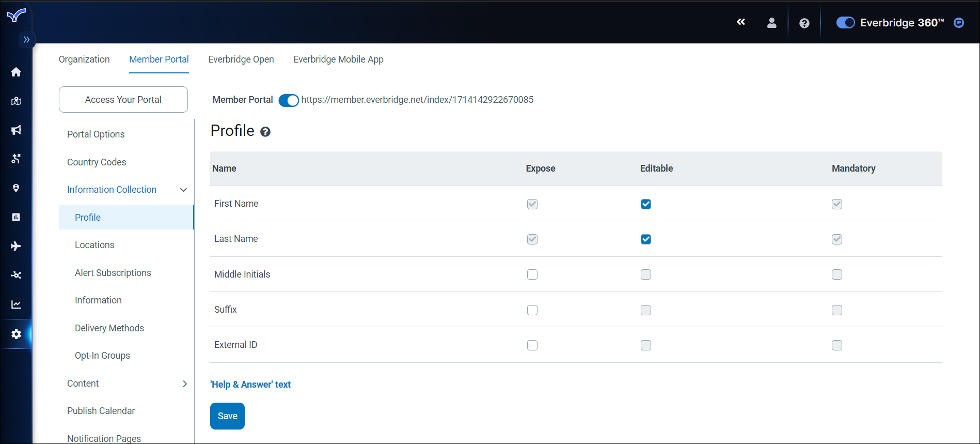Click the Save button
Viewport: 980px width, 444px height.
click(x=227, y=416)
